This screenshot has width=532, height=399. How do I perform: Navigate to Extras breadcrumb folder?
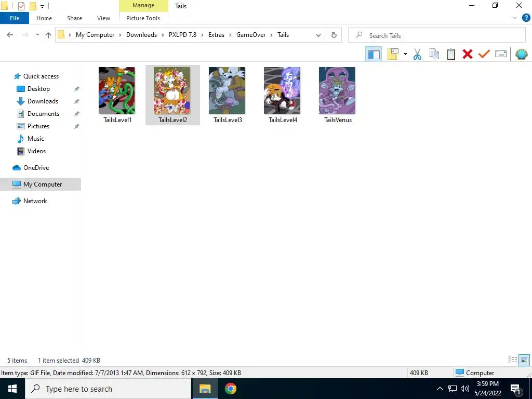[217, 35]
